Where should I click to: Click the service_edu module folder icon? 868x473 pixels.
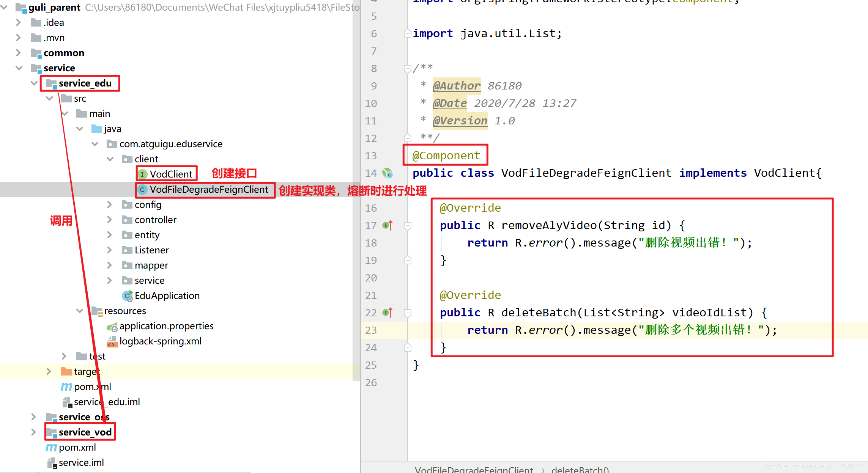(x=52, y=83)
